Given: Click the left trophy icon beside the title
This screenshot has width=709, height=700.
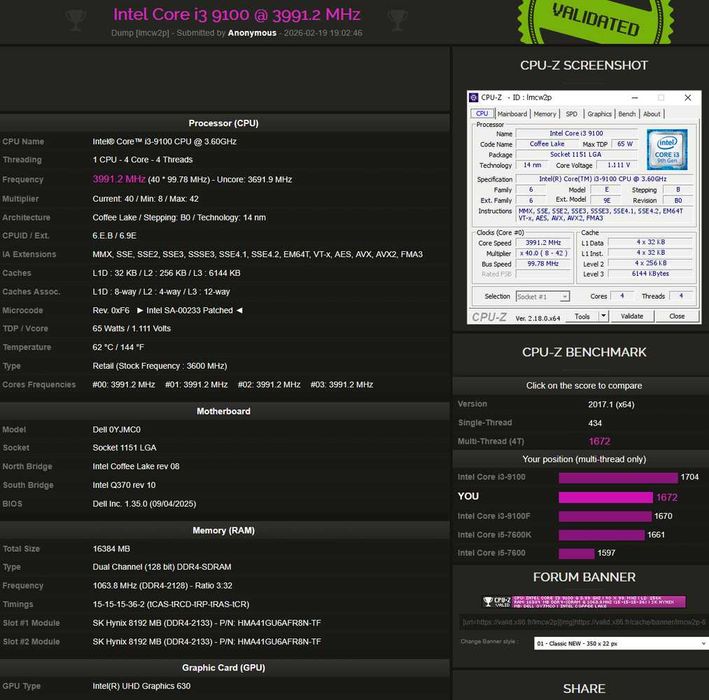Looking at the screenshot, I should (75, 20).
